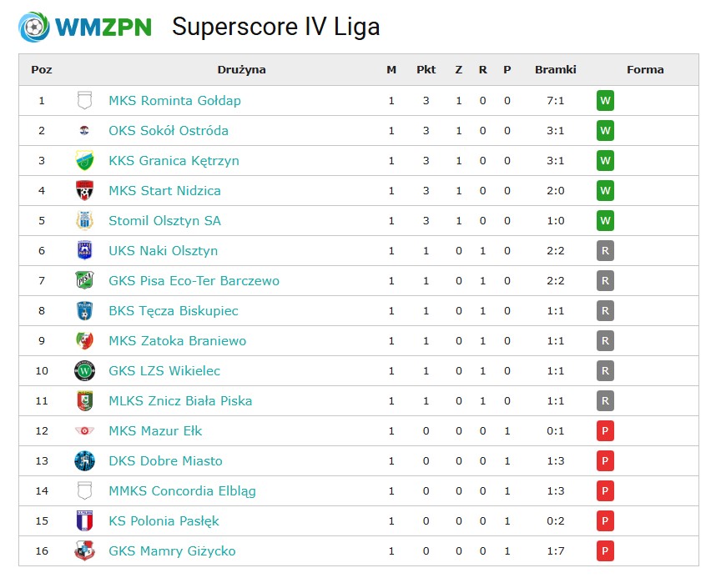Click the DKS Dobre Miasto club crest
This screenshot has height=588, width=721.
[84, 460]
